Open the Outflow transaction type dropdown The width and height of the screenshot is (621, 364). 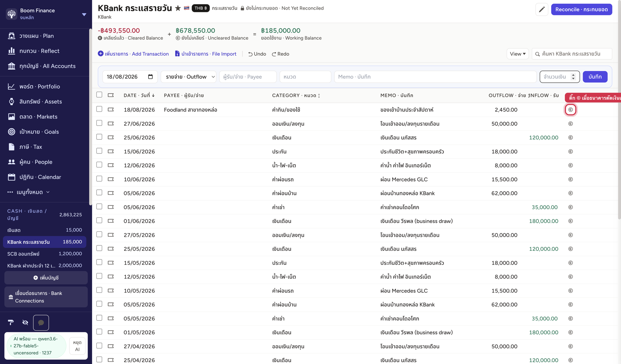[x=189, y=77]
